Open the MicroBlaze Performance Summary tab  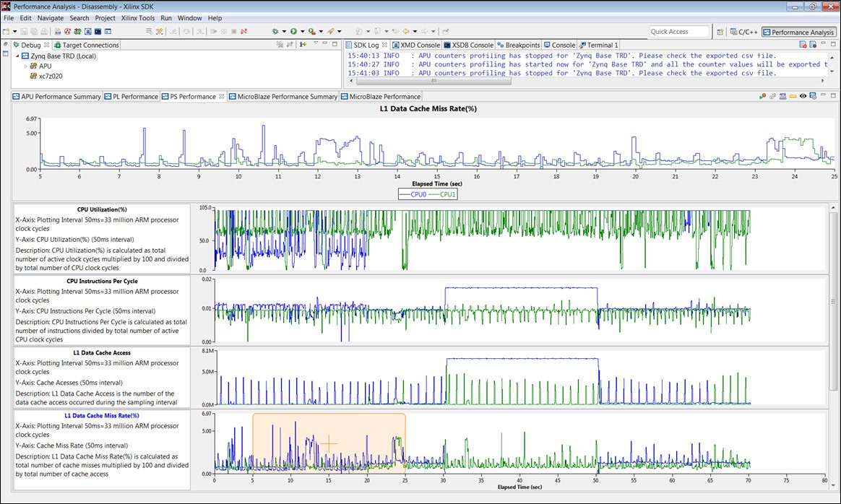point(283,97)
